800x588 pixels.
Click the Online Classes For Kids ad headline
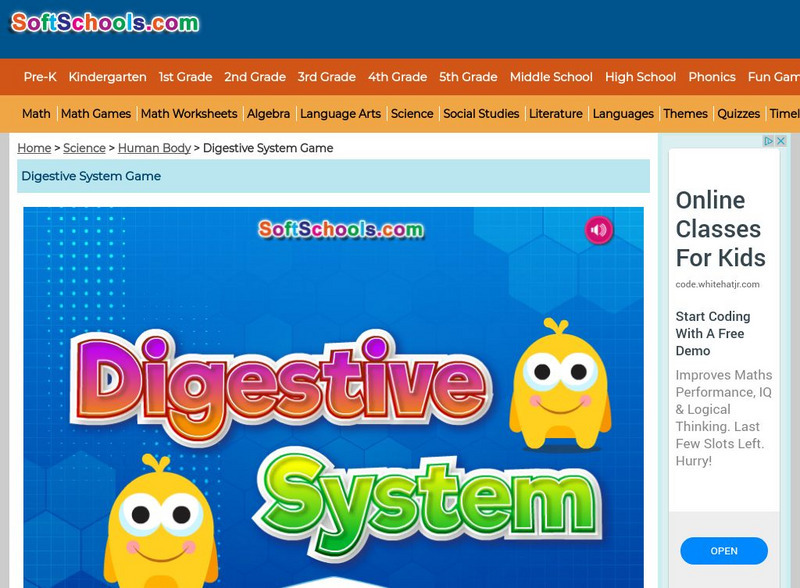pos(720,229)
